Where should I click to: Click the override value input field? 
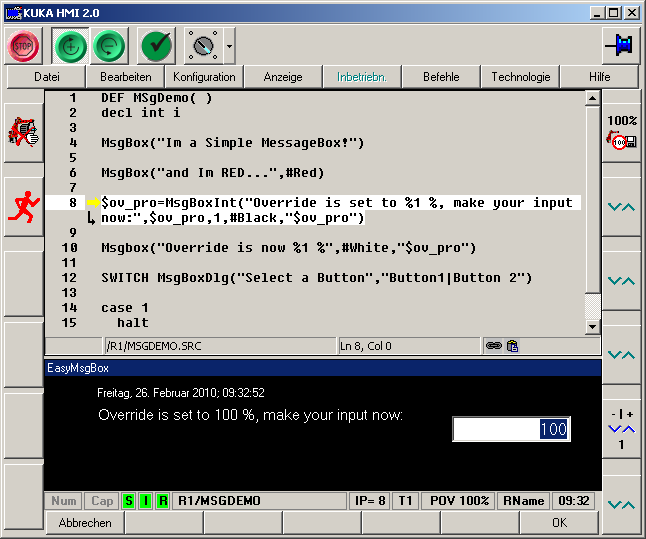pyautogui.click(x=511, y=429)
